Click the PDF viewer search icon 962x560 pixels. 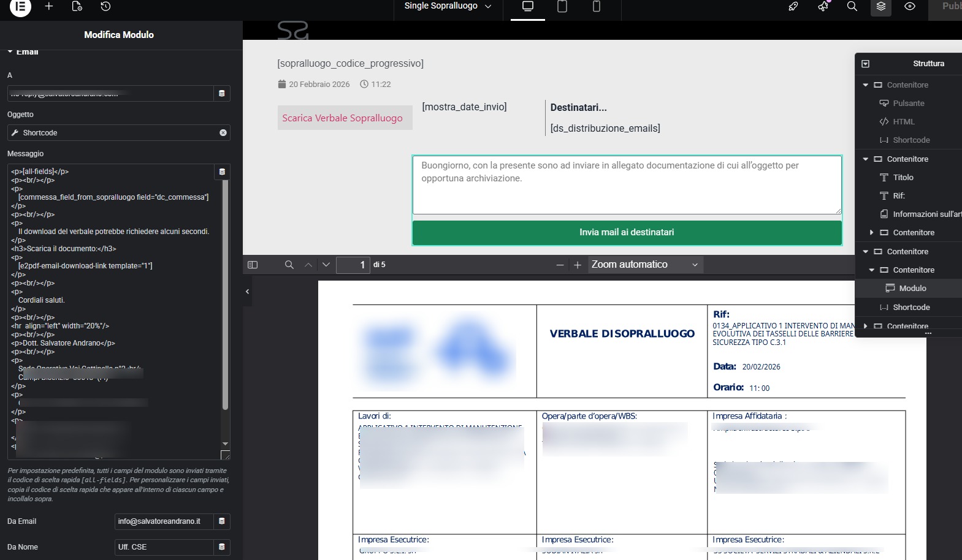click(289, 265)
